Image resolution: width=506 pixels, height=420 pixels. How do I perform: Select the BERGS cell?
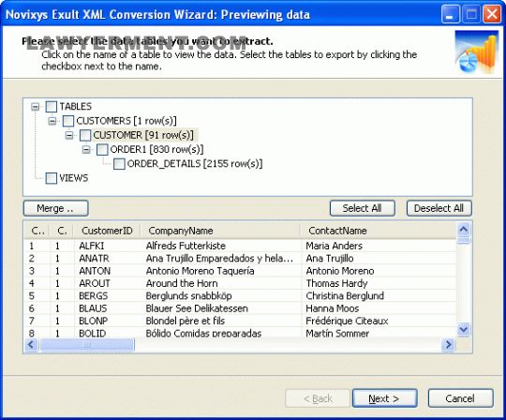click(108, 296)
